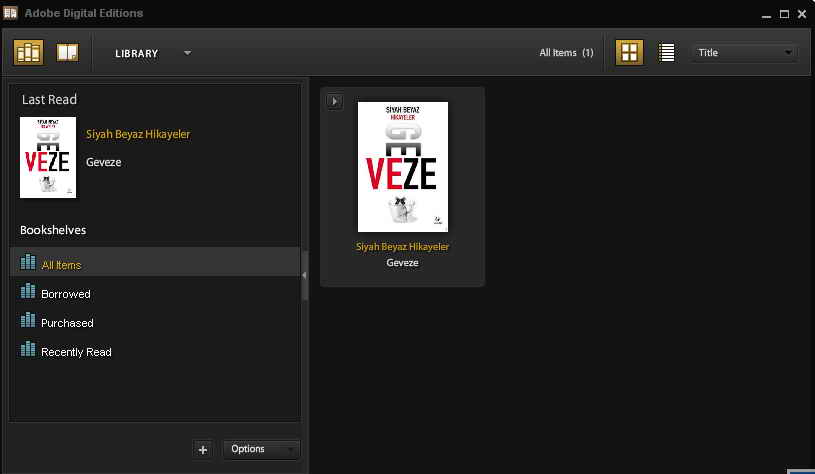Open the bookshelf Options dropdown

tap(261, 449)
